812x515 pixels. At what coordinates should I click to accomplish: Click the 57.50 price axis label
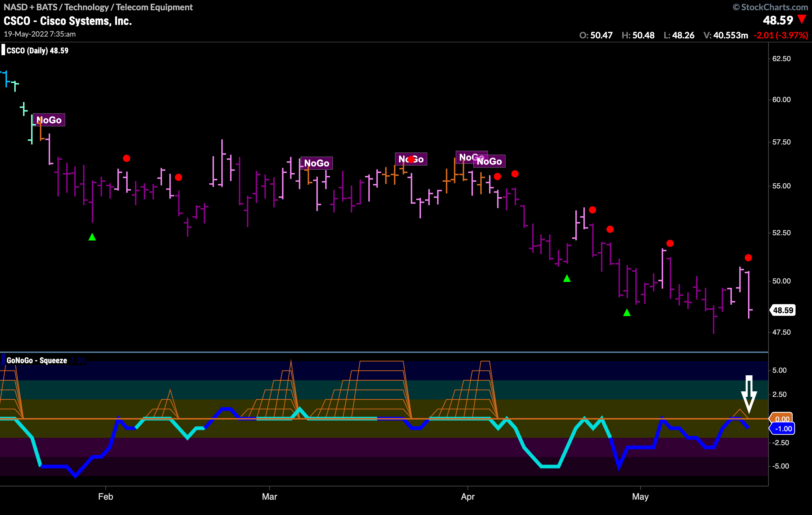click(x=781, y=142)
